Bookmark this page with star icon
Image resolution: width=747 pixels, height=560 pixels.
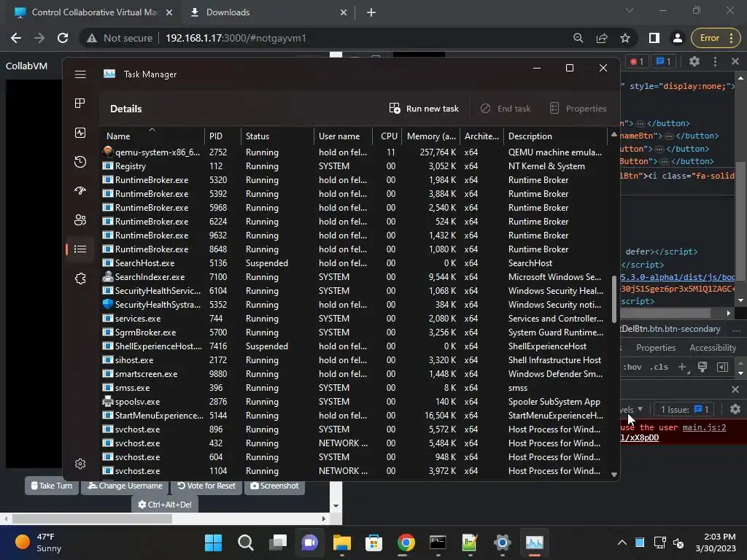(625, 38)
